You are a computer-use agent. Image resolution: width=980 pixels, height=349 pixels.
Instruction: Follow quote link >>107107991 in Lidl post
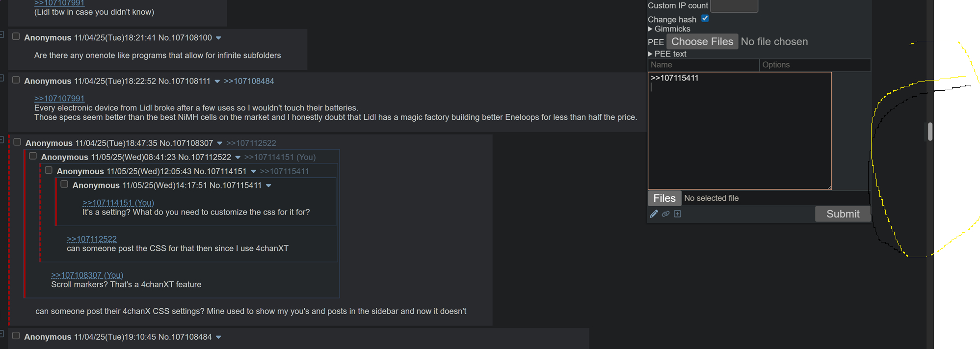click(x=59, y=99)
